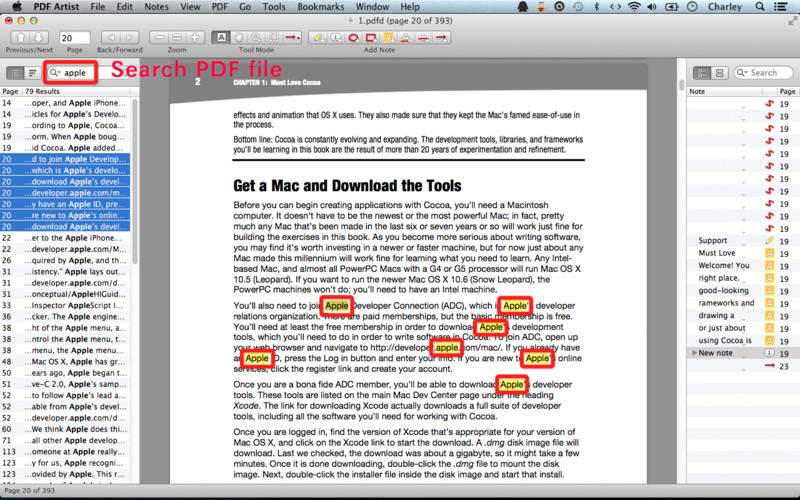Image resolution: width=800 pixels, height=500 pixels.
Task: Add a red box note
Action: [x=371, y=38]
